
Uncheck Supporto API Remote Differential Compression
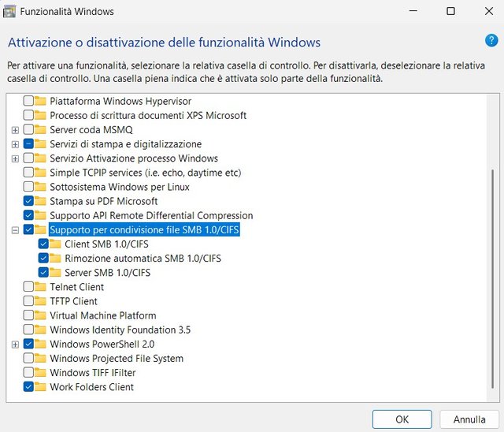(28, 215)
